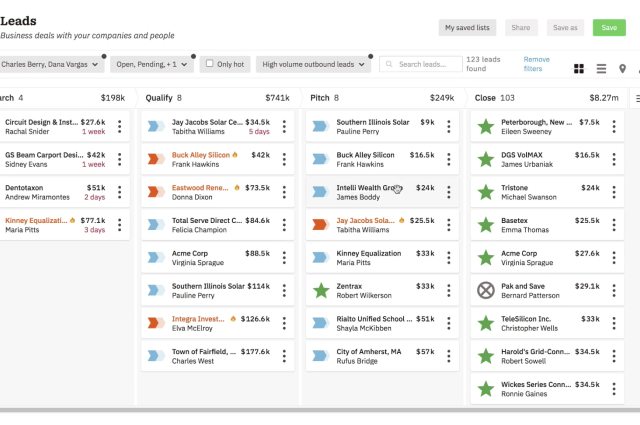Click stage arrow on Acme Corp $88.5k card
Viewport: 640px width, 425px height.
(156, 257)
